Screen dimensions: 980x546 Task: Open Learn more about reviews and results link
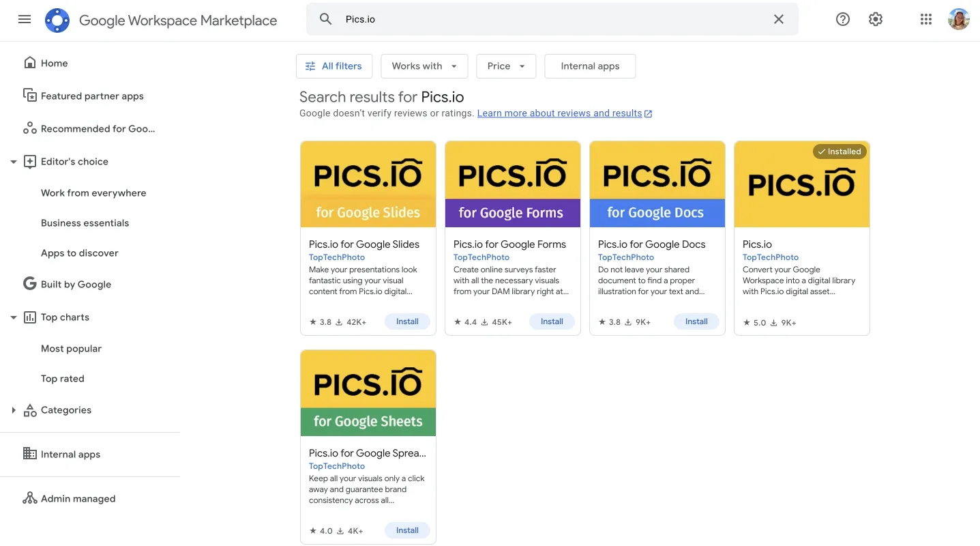coord(559,113)
